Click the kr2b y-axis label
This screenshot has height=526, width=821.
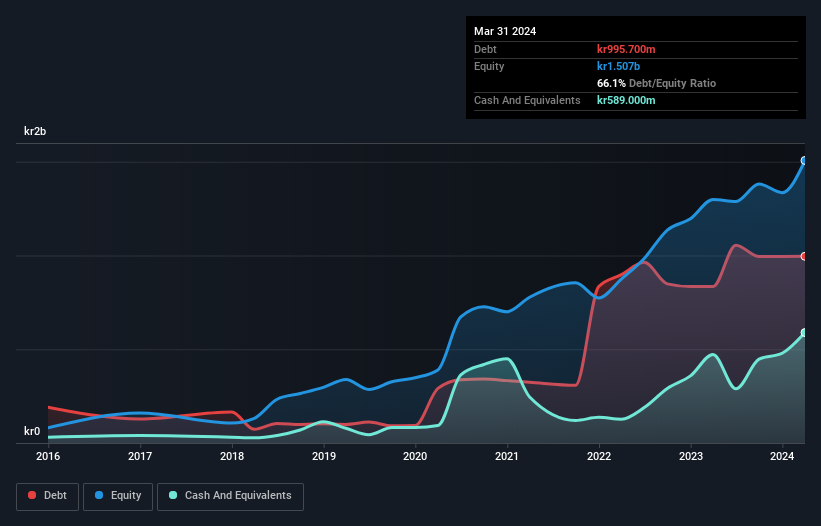[x=35, y=131]
